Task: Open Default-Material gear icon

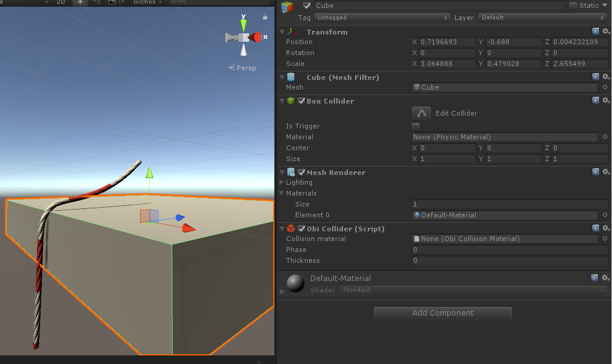Action: 605,278
